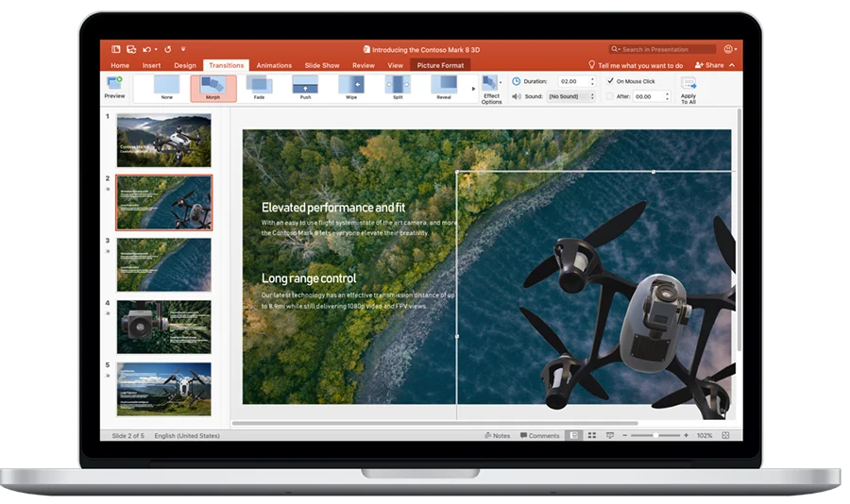The height and width of the screenshot is (504, 850).
Task: Collapse the ribbon with the chevron
Action: click(732, 65)
